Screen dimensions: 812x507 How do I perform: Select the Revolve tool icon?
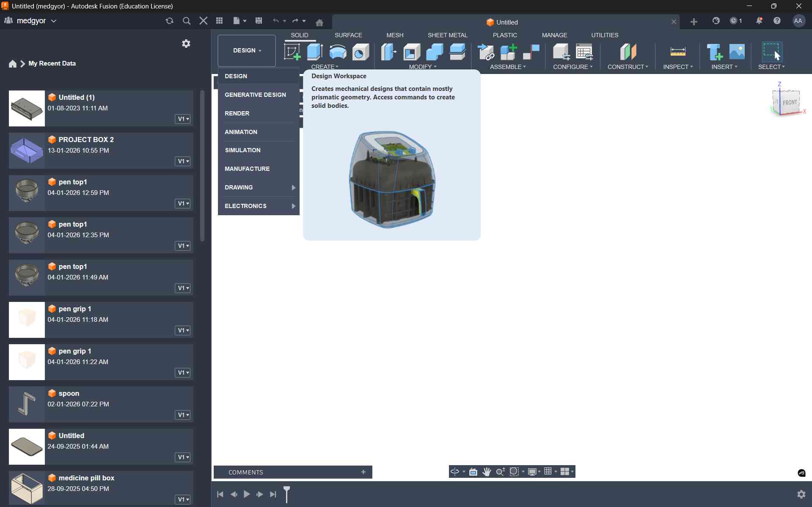338,52
